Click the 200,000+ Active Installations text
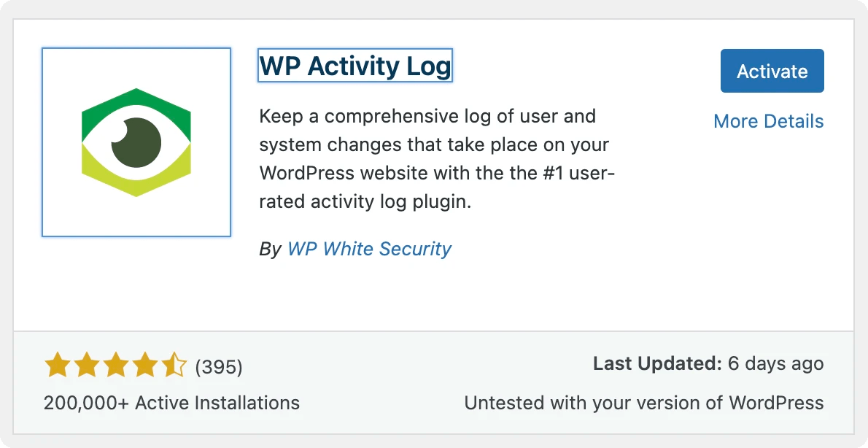868x448 pixels. pyautogui.click(x=171, y=403)
